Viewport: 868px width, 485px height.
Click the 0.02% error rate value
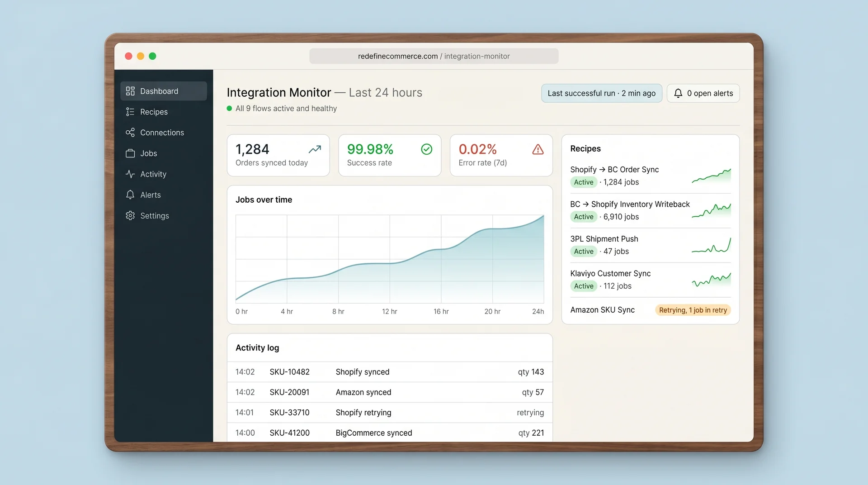(477, 149)
